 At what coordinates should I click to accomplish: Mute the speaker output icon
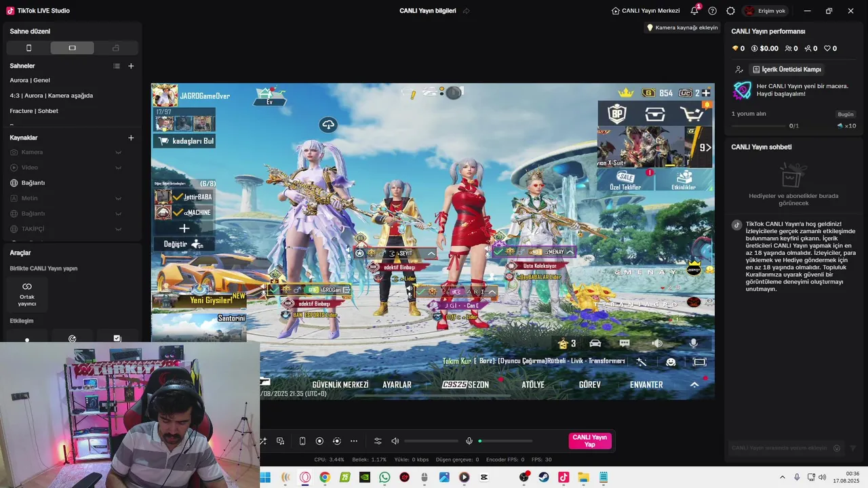[395, 441]
